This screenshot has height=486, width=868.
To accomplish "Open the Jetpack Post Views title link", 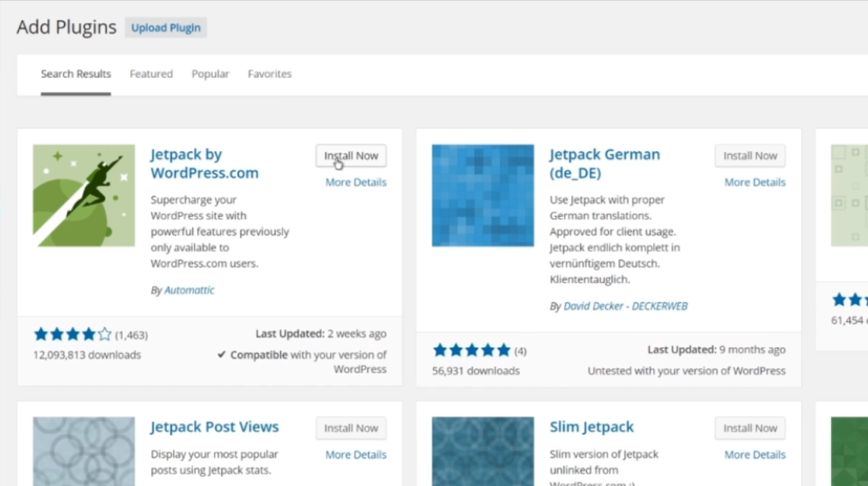I will click(x=215, y=427).
